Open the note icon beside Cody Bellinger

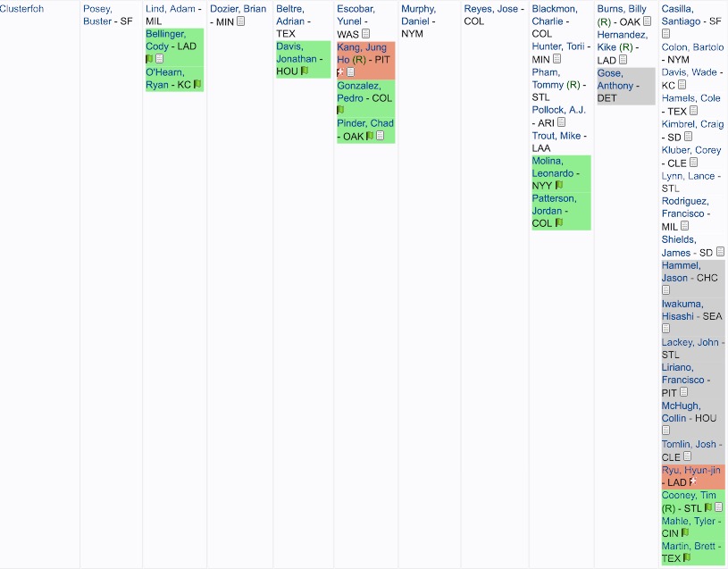(x=159, y=58)
